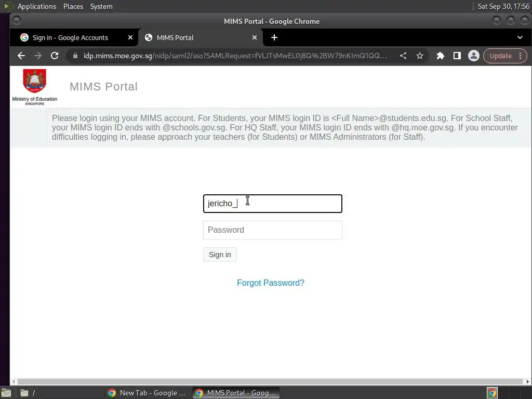Image resolution: width=532 pixels, height=399 pixels.
Task: Click the forward navigation arrow
Action: point(37,56)
